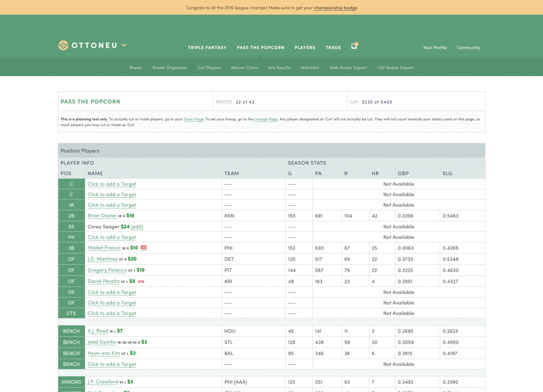Screen dimensions: 543x392
Task: Open J.D. Martinez's player link
Action: tap(102, 259)
